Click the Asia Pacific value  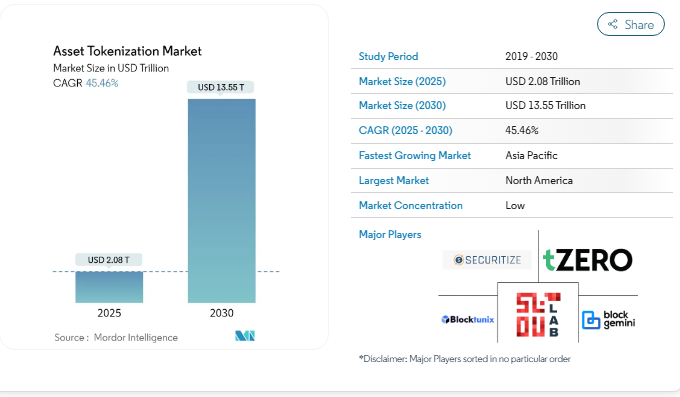tap(531, 155)
